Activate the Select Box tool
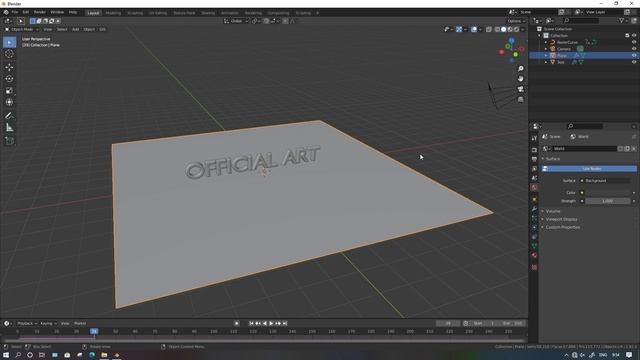640x360 pixels. coord(9,42)
